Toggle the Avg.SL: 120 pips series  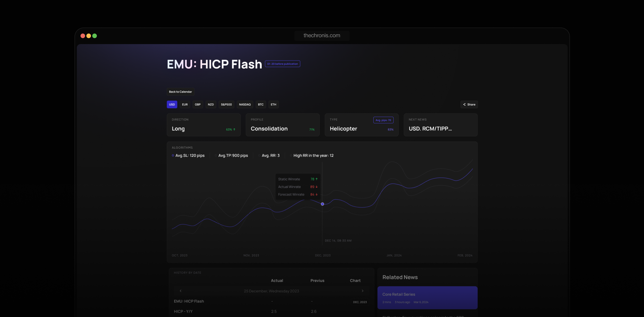188,156
